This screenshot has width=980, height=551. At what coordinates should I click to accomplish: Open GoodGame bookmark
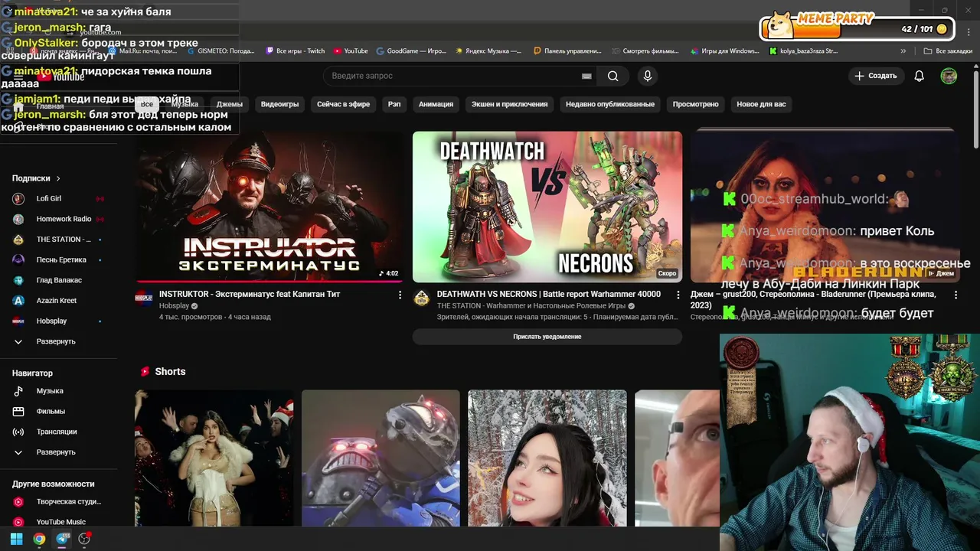[x=411, y=51]
